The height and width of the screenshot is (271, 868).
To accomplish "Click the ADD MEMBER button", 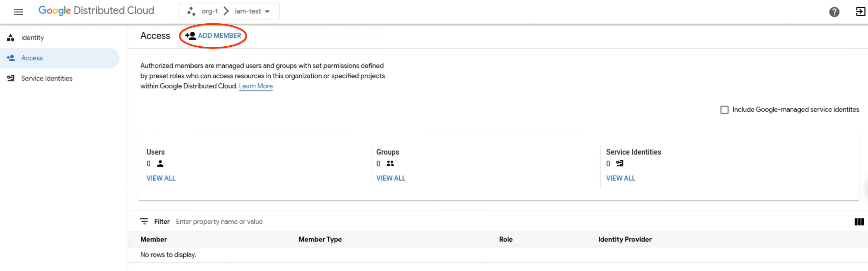I will pos(213,36).
